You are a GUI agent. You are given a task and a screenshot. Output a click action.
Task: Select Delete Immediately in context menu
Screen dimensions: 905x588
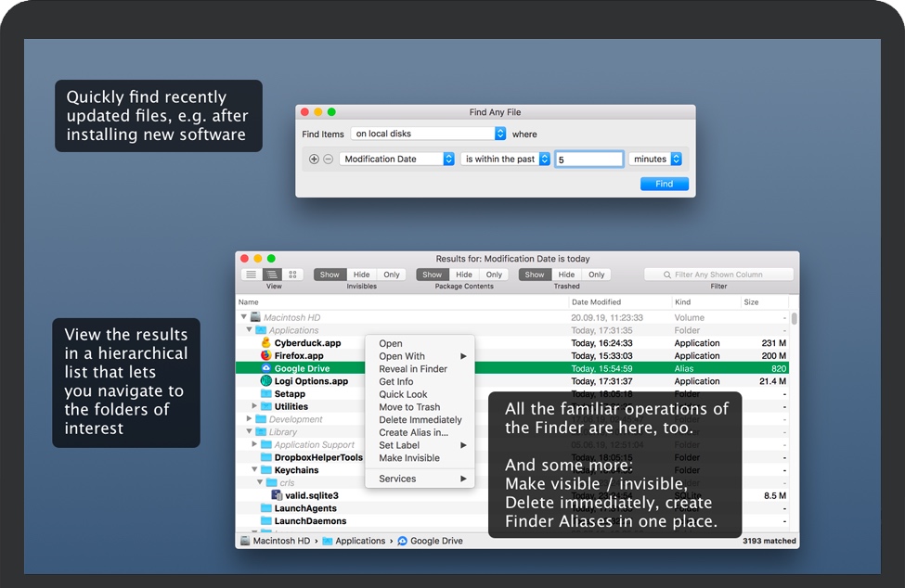tap(420, 420)
